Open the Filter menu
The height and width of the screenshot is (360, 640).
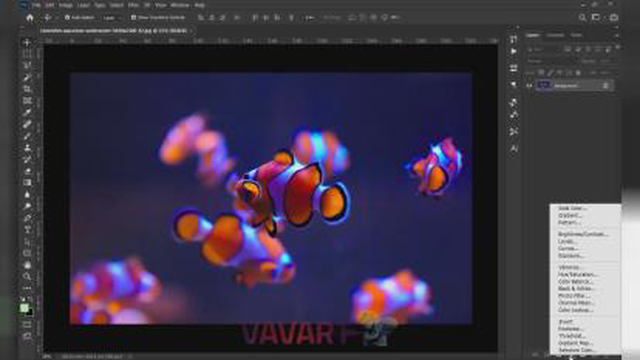click(x=133, y=5)
